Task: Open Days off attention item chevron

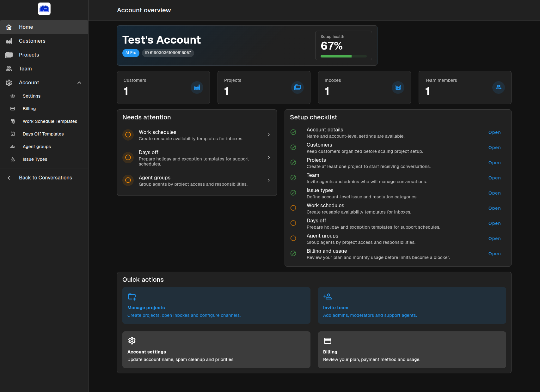Action: coord(269,158)
